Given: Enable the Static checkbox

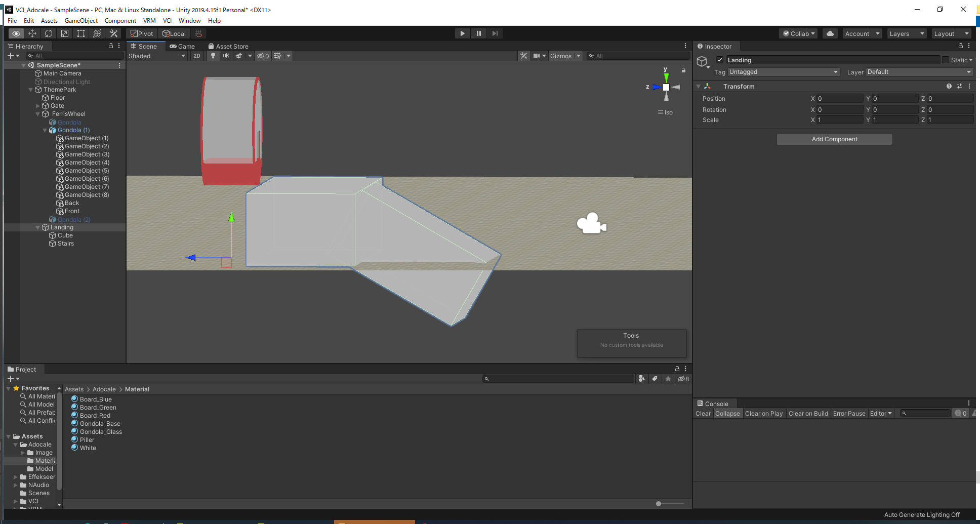Looking at the screenshot, I should 945,60.
